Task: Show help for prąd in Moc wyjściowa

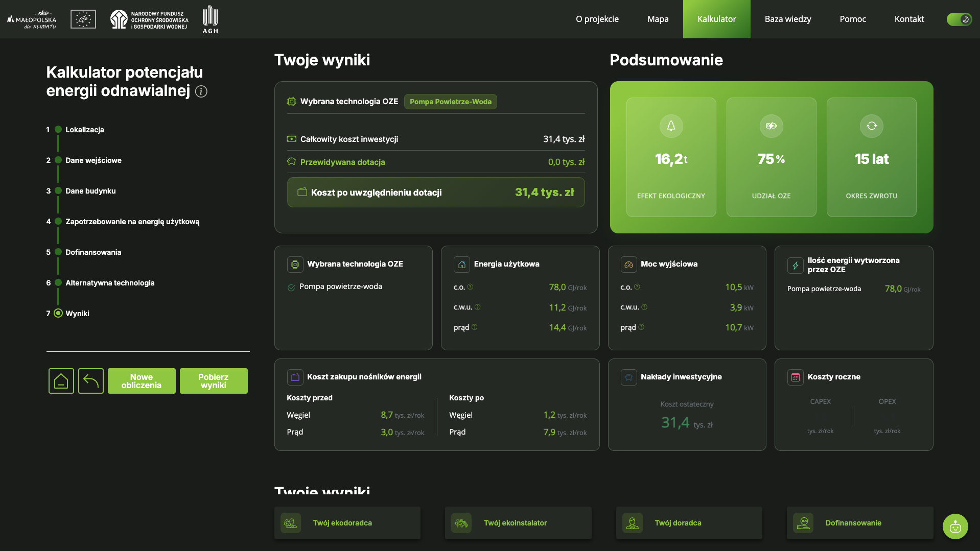Action: coord(641,327)
